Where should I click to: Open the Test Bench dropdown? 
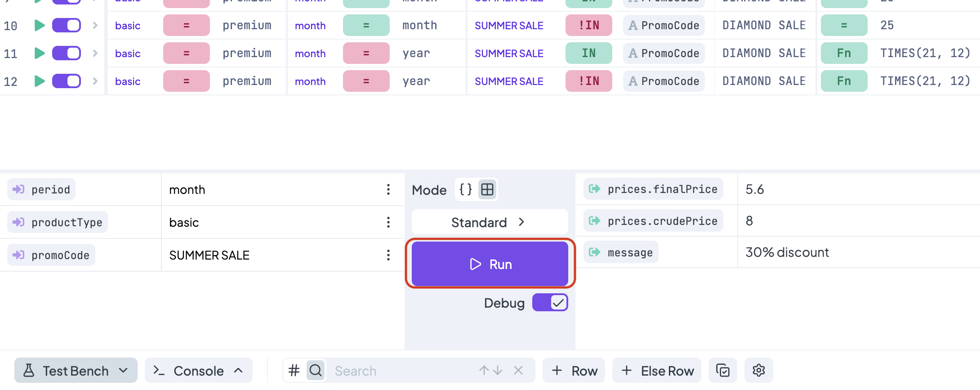click(x=76, y=371)
